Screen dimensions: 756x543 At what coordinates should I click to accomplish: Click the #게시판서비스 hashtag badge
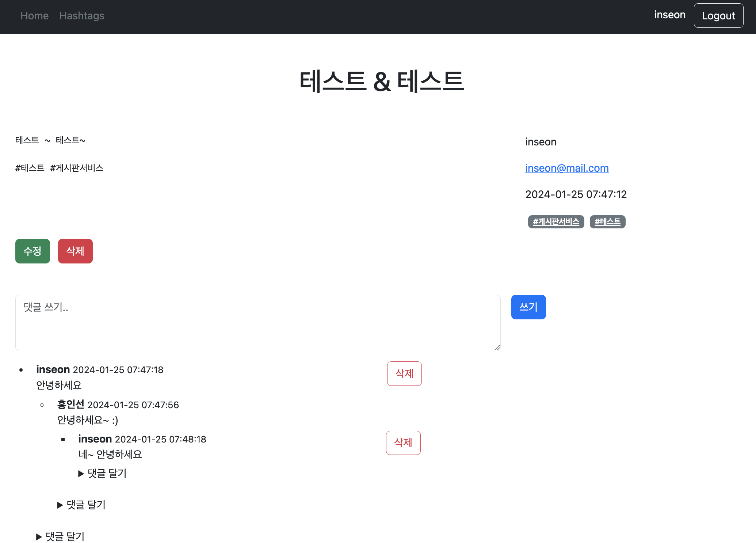tap(555, 222)
